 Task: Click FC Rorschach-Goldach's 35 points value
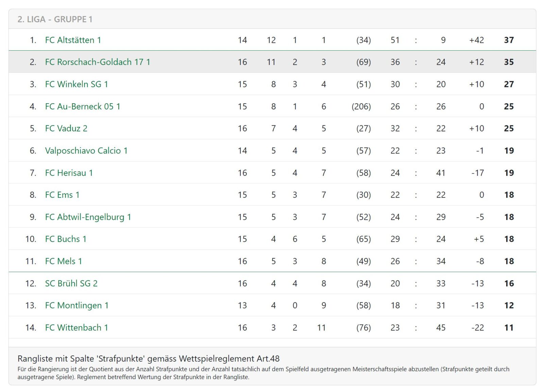tap(509, 62)
